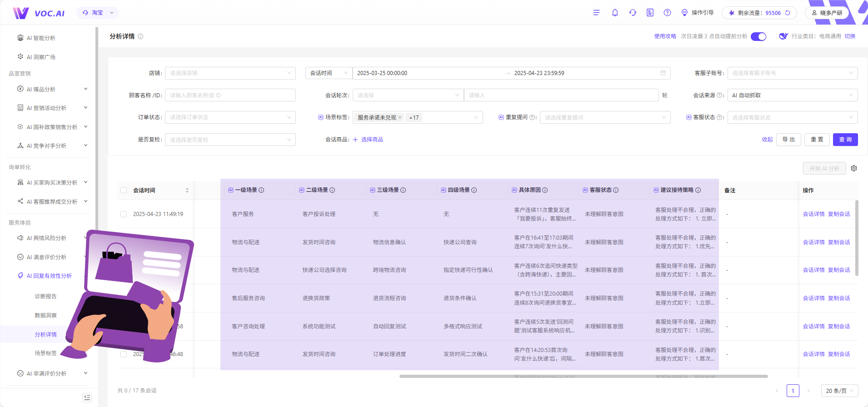868x407 pixels.
Task: Remove the 服务承诺未兑现 tag
Action: coord(400,117)
